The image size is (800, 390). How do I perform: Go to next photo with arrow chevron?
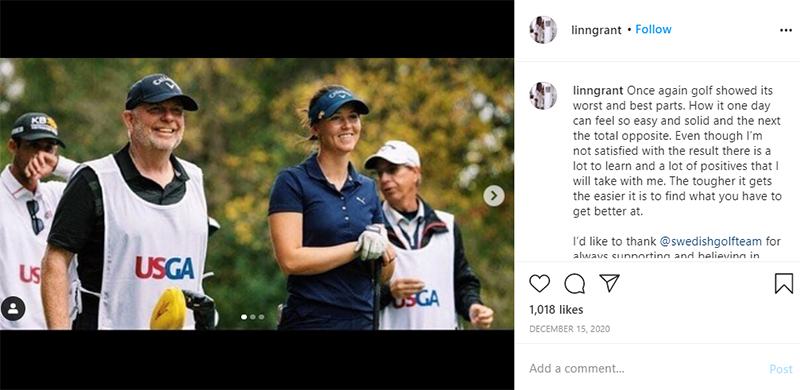493,196
